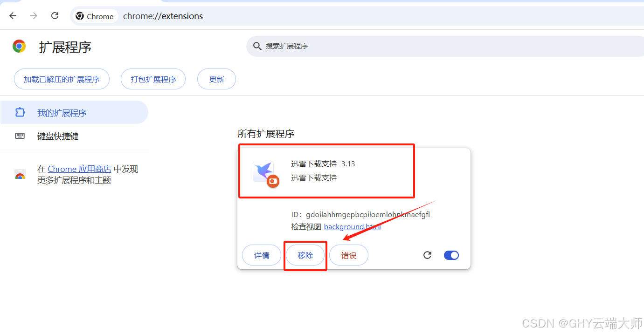Open the background.html inspect link
Screen dimensions: 644x334
click(353, 227)
